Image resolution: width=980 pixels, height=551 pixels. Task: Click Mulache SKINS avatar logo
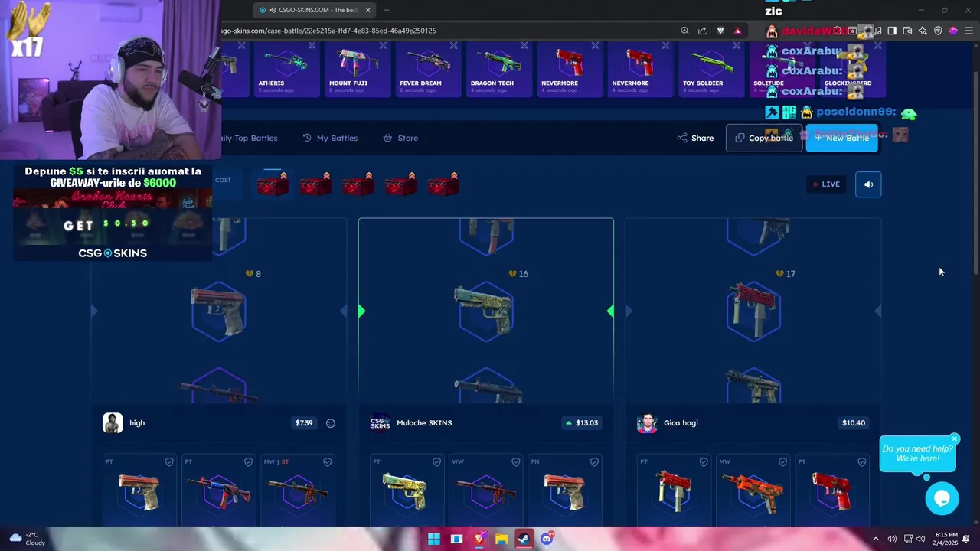pyautogui.click(x=380, y=423)
